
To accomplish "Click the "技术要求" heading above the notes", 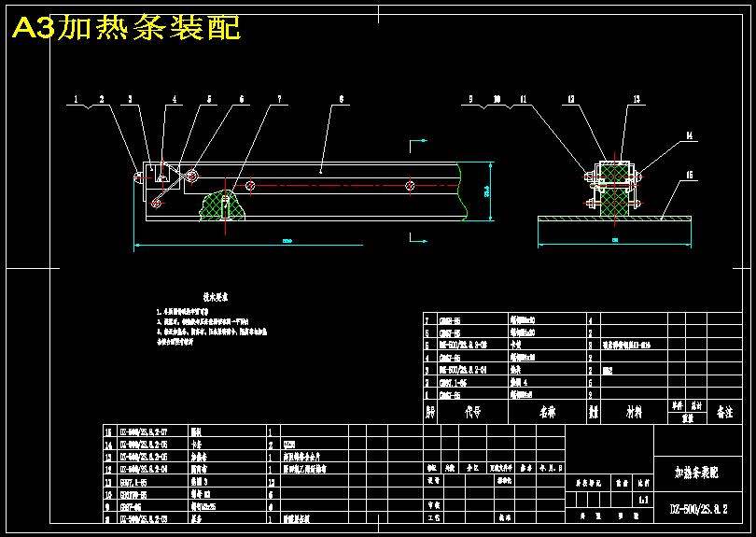I will [x=215, y=297].
